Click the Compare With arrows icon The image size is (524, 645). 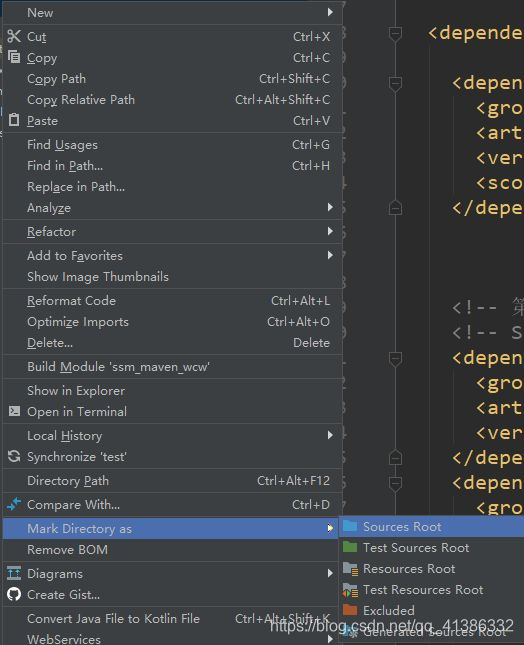click(x=14, y=504)
